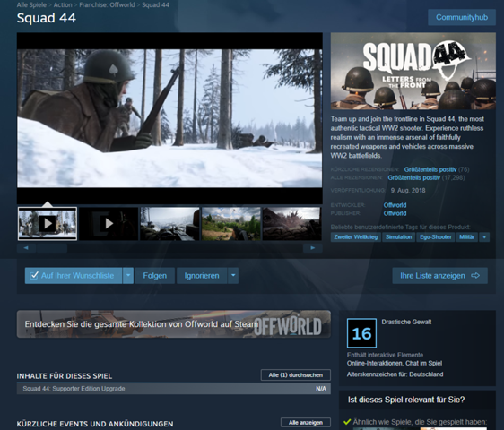The height and width of the screenshot is (430, 504).
Task: Toggle Auf Ihrer Wunschliste checkbox button
Action: pos(74,276)
